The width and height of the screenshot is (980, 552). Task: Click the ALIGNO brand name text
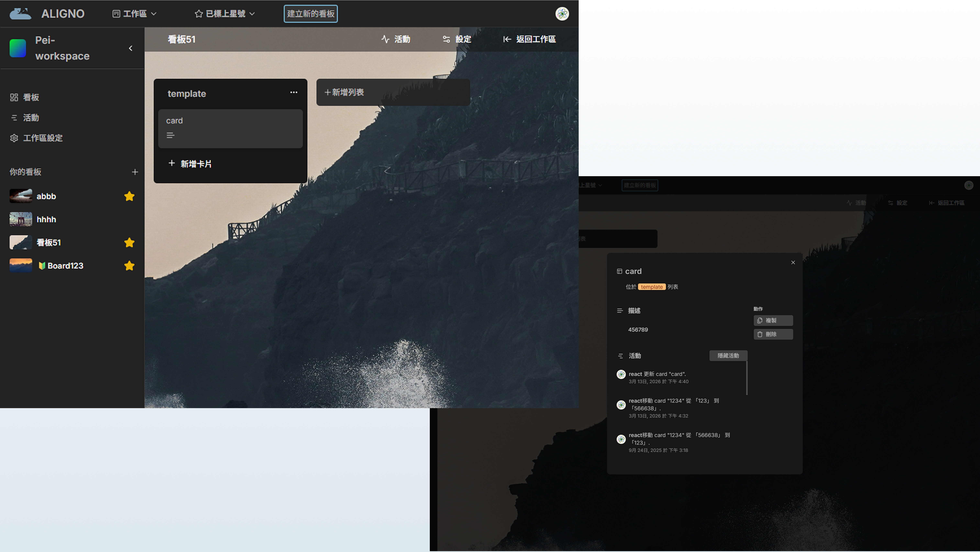[x=63, y=14]
